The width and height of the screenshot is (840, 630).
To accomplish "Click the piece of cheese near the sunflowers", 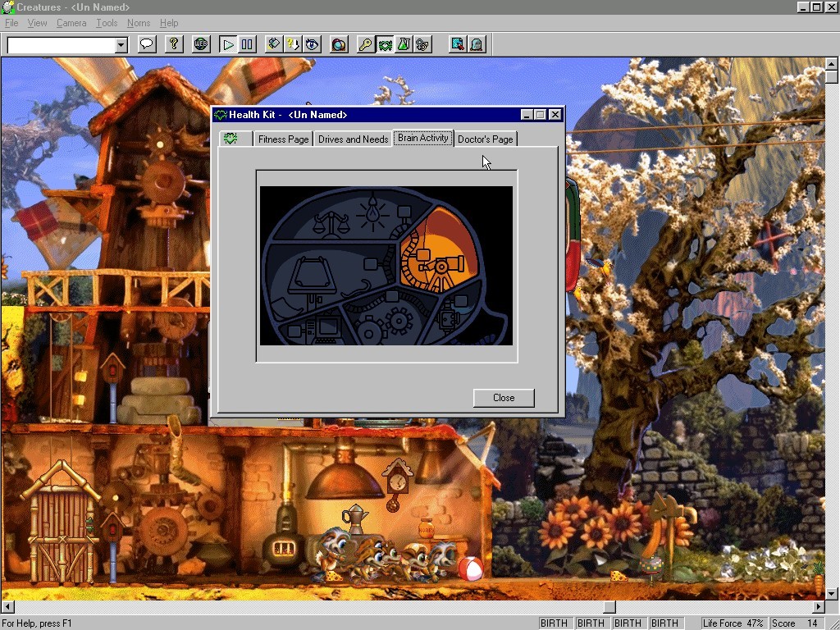I will pyautogui.click(x=619, y=577).
